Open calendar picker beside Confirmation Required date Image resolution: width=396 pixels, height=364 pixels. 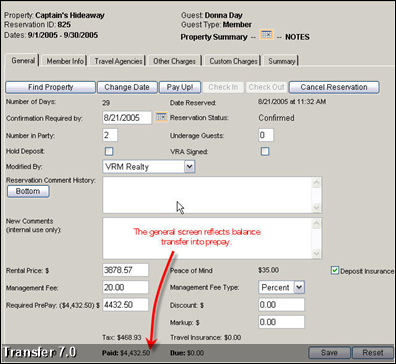pyautogui.click(x=161, y=117)
